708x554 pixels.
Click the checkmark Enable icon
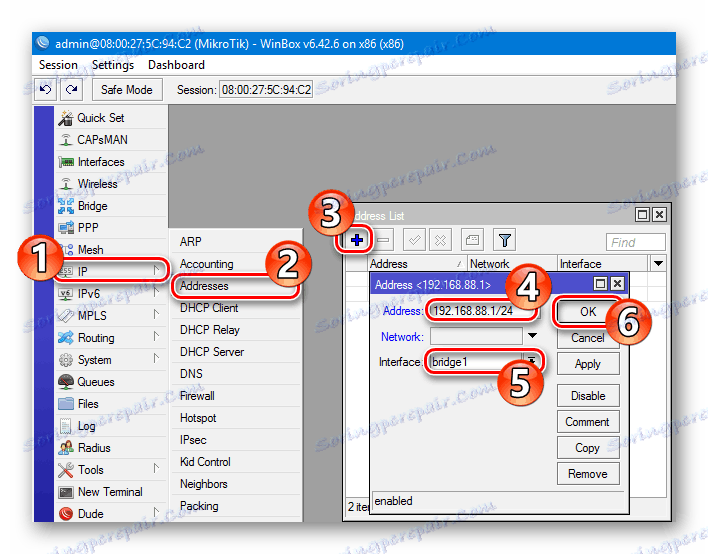pos(414,240)
